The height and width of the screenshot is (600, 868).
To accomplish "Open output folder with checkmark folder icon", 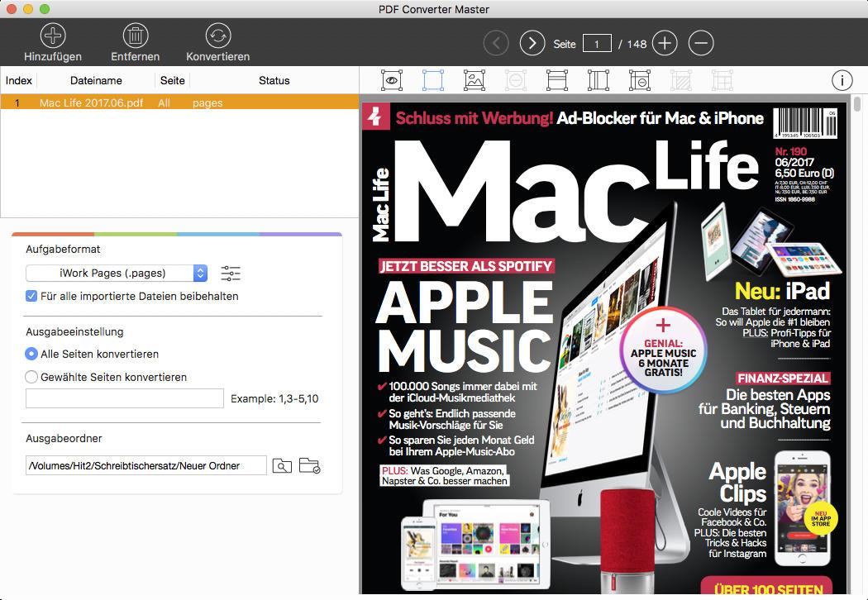I will (x=309, y=465).
